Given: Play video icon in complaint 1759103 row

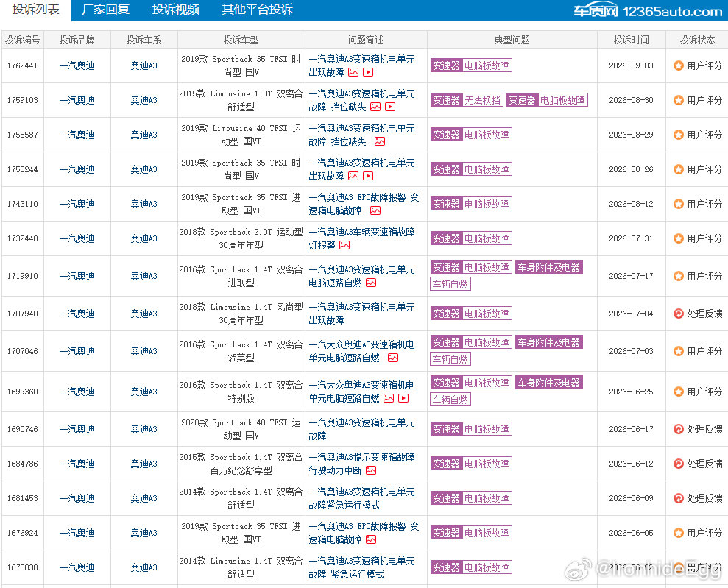Looking at the screenshot, I should pos(390,107).
